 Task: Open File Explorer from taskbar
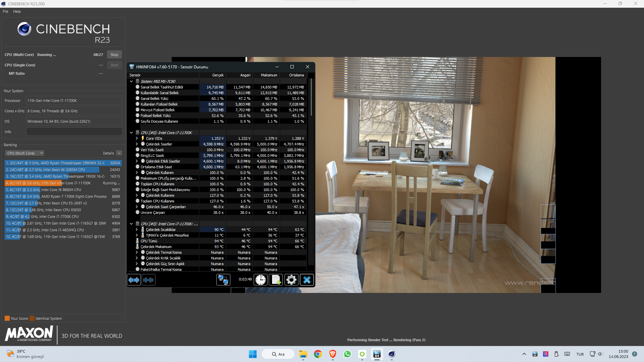click(x=303, y=354)
